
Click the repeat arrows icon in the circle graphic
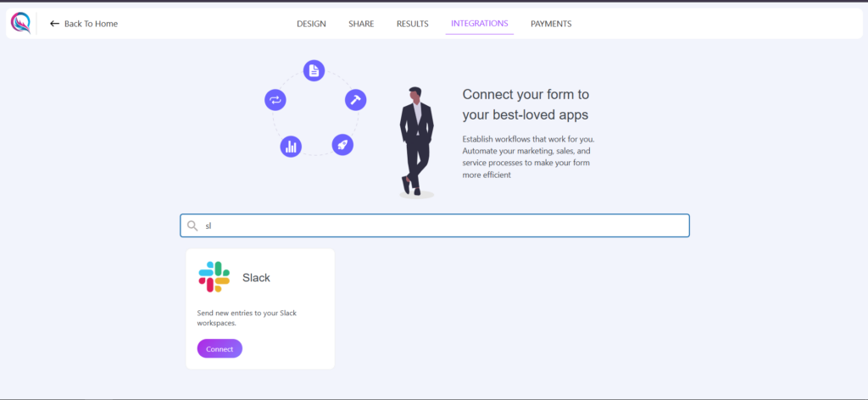coord(275,100)
